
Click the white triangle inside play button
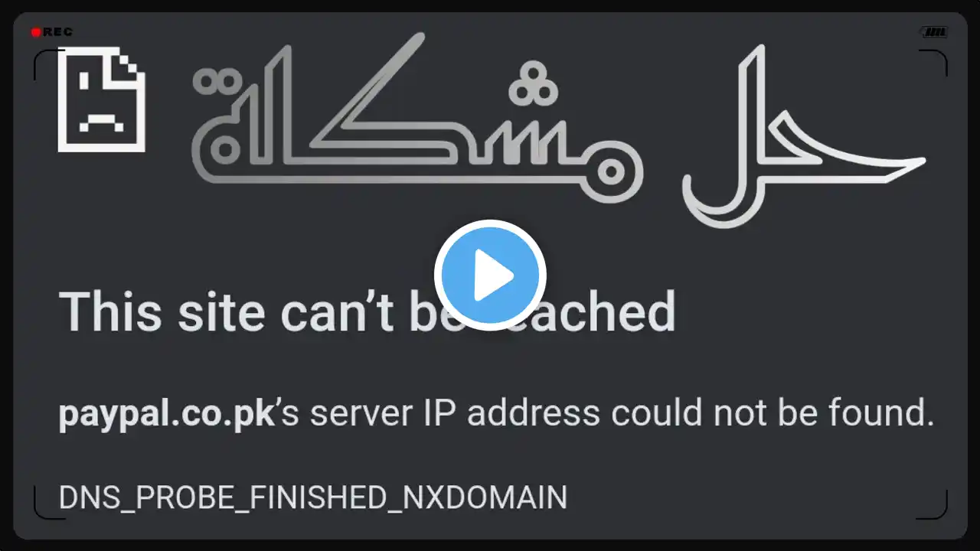pos(493,275)
